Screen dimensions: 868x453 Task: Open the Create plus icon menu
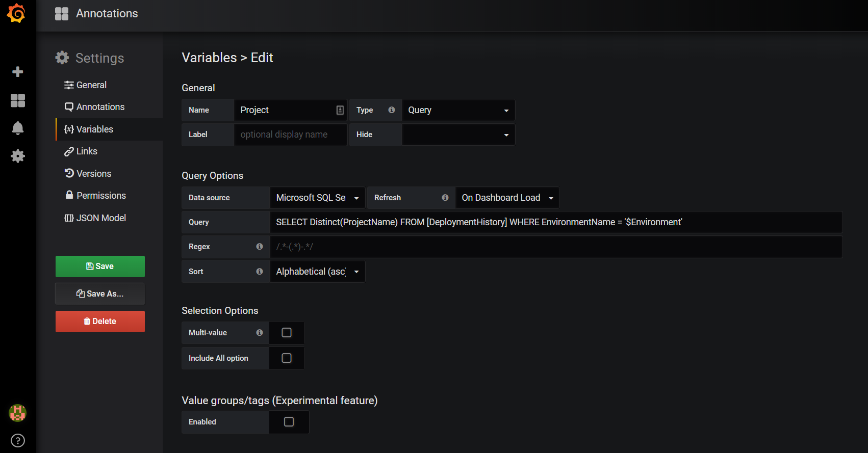18,72
